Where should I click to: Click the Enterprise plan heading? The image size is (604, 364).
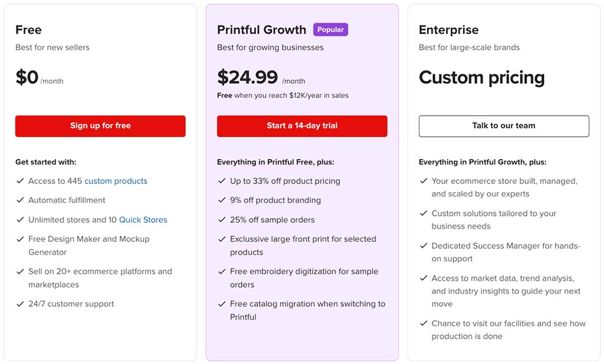click(448, 29)
